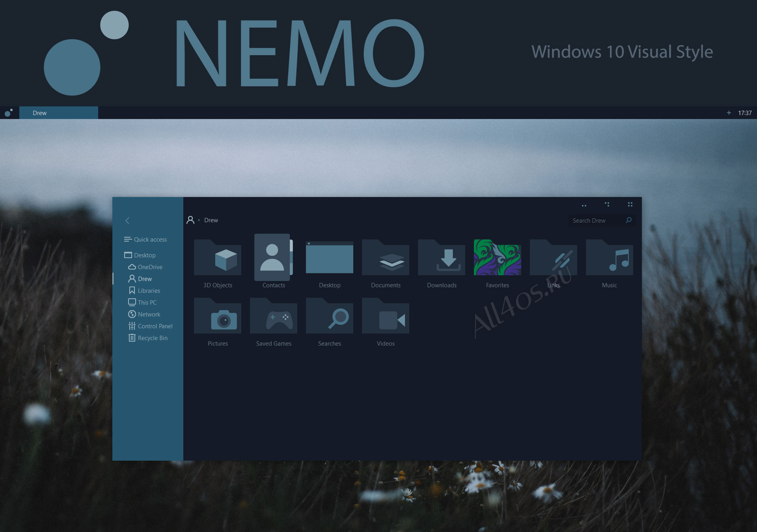The image size is (757, 532).
Task: Open the Downloads folder icon
Action: tap(442, 257)
